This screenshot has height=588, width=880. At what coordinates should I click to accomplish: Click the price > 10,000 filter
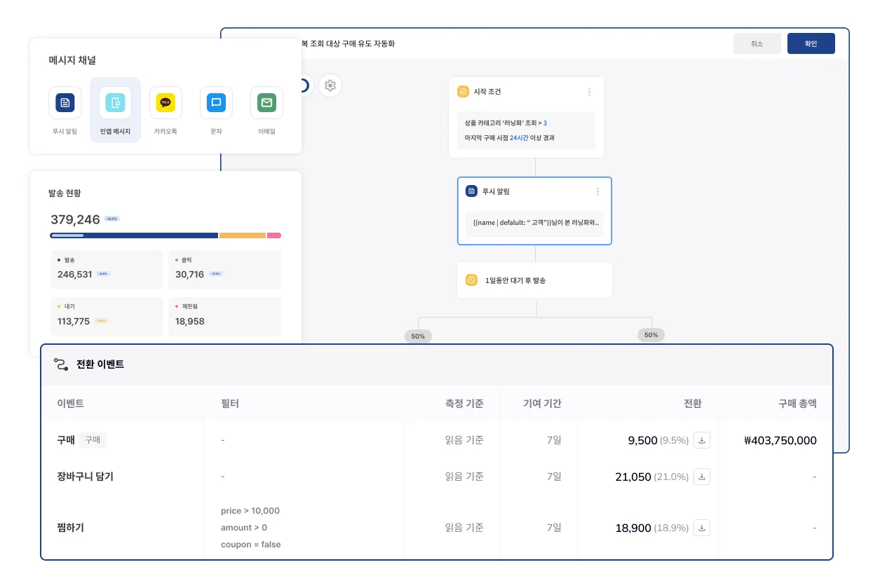tap(250, 511)
